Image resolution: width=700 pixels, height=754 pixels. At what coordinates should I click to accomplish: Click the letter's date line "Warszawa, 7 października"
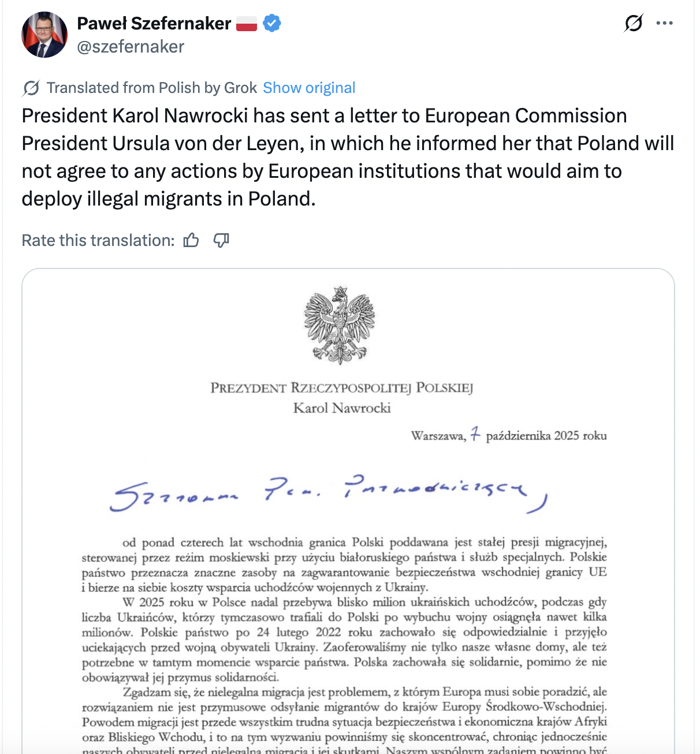pyautogui.click(x=508, y=435)
